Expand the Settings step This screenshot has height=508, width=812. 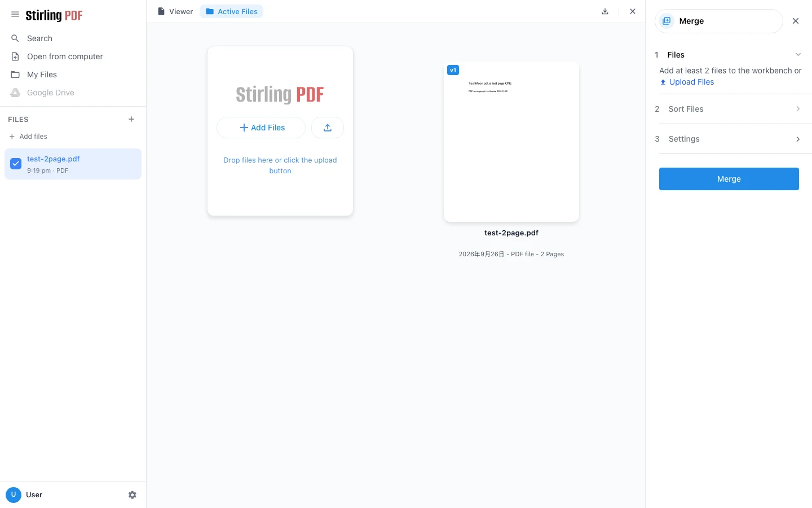click(x=729, y=139)
